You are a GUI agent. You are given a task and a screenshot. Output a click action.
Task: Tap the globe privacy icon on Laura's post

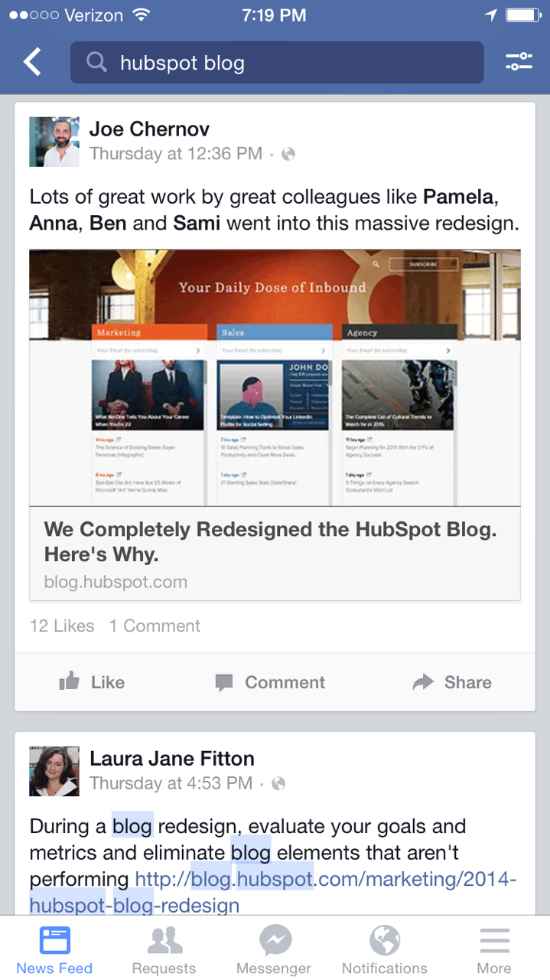tap(279, 783)
